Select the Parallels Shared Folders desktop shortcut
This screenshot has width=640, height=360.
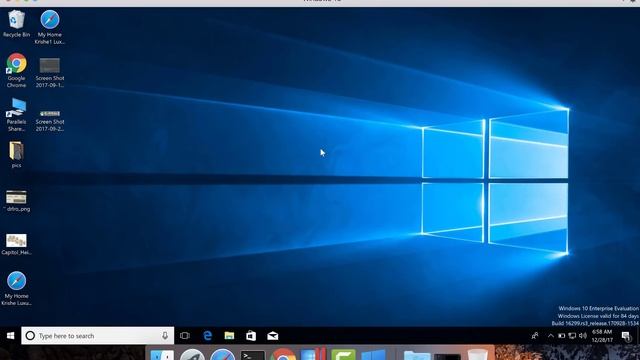click(16, 115)
